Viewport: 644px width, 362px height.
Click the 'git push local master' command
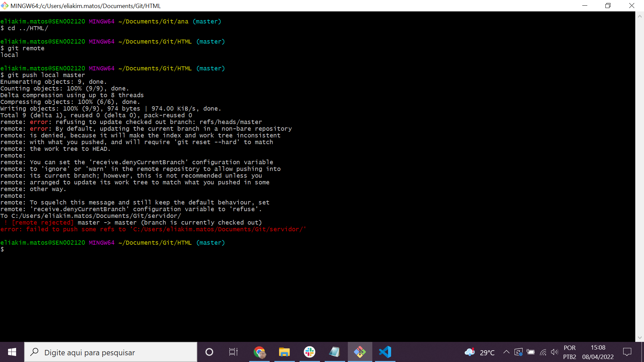(x=46, y=75)
